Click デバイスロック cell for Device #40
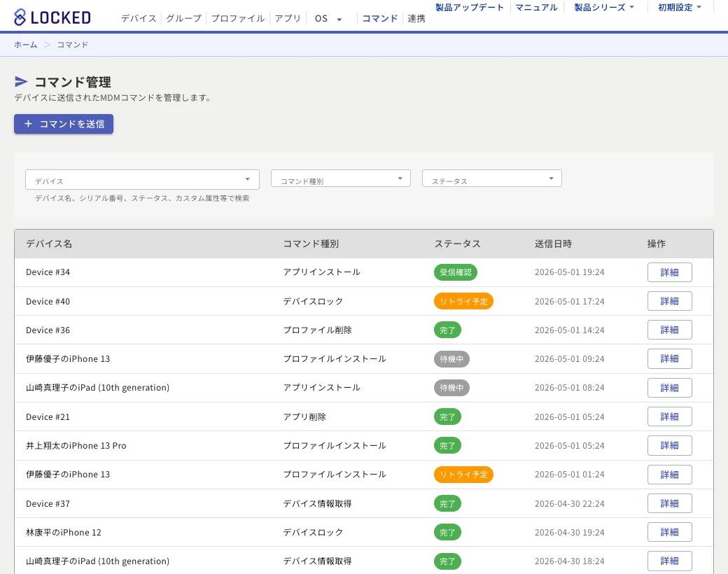The image size is (728, 574). (x=313, y=302)
